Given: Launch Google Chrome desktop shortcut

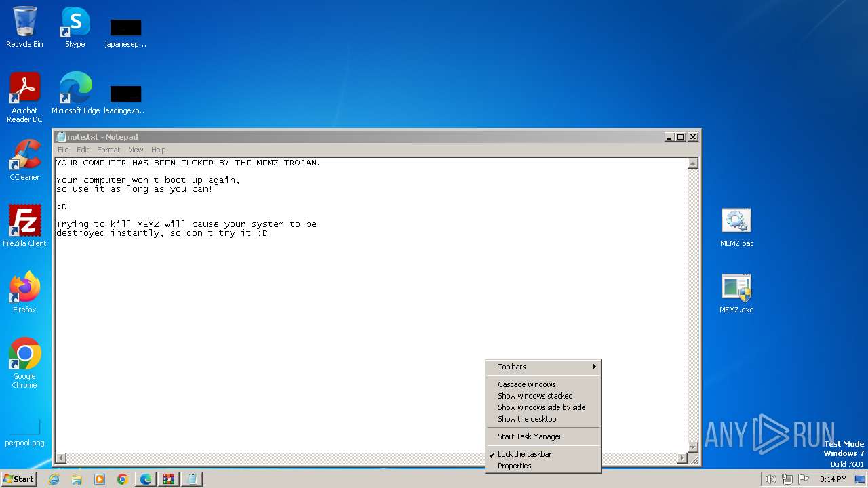Looking at the screenshot, I should coord(24,363).
